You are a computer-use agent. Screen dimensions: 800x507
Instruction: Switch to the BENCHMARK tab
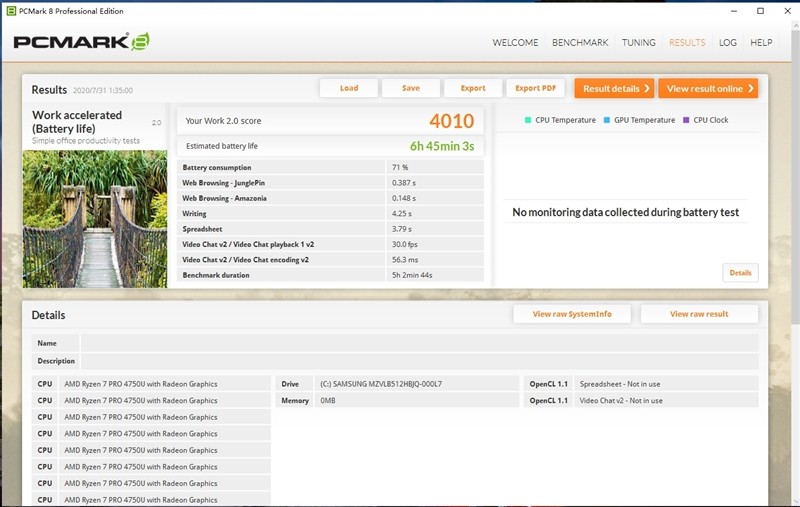point(580,42)
